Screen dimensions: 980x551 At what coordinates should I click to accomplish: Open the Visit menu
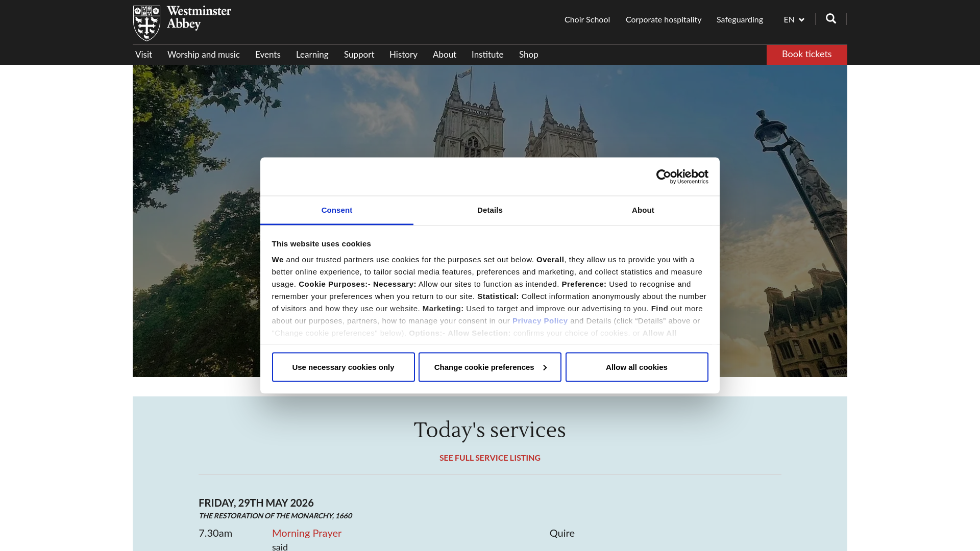point(143,55)
